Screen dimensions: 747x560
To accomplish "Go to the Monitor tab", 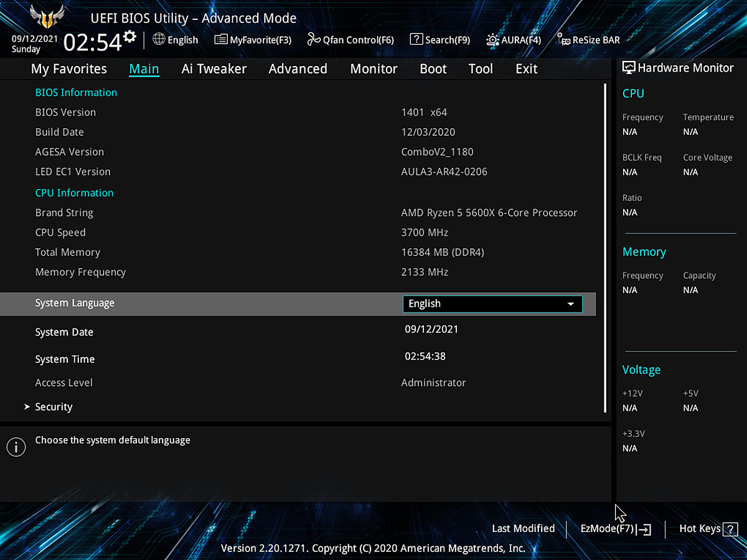I will (374, 69).
